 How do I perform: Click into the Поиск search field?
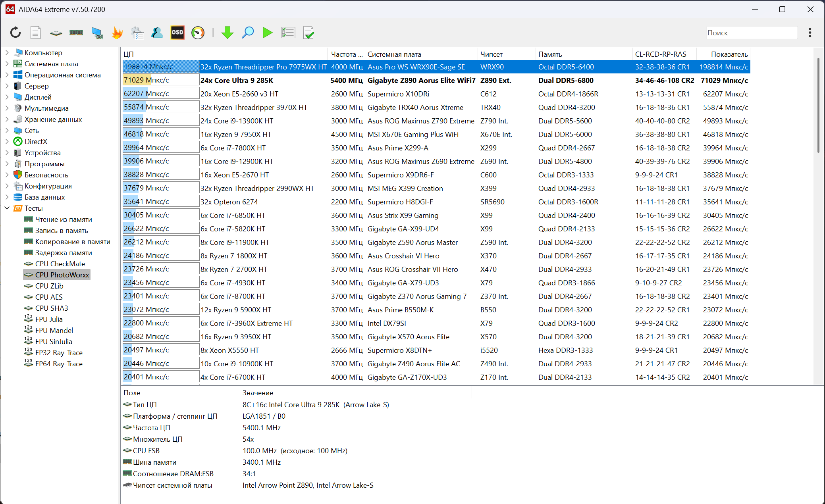(x=751, y=33)
